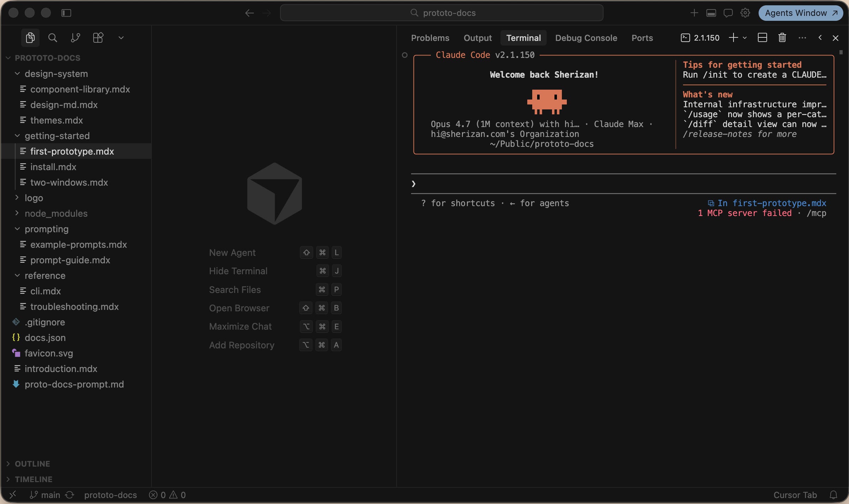The width and height of the screenshot is (849, 504).
Task: Click the main branch indicator in status bar
Action: [45, 495]
